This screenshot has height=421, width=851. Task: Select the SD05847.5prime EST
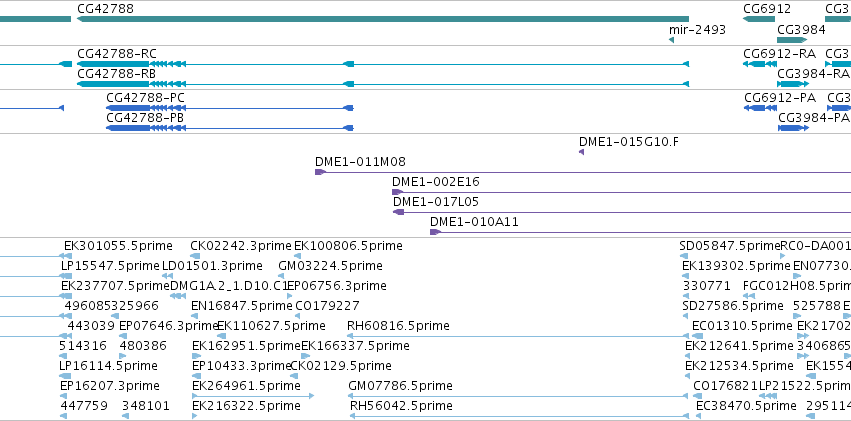(684, 256)
